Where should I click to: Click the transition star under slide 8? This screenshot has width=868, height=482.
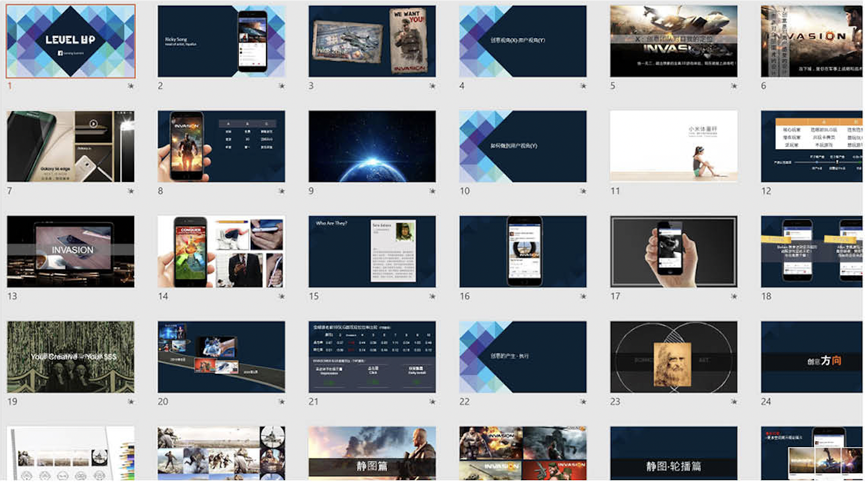281,191
